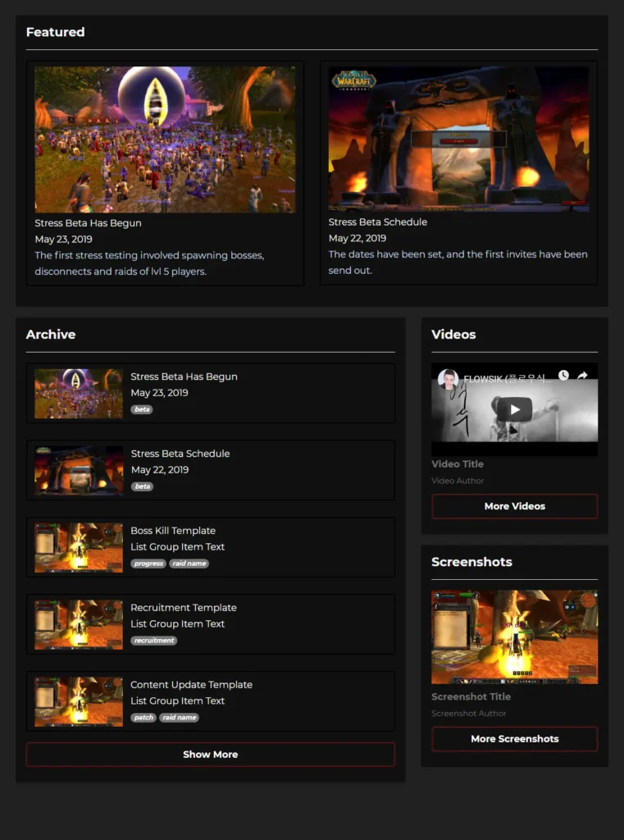Image resolution: width=624 pixels, height=840 pixels.
Task: Click the Featured section heading
Action: pyautogui.click(x=55, y=32)
